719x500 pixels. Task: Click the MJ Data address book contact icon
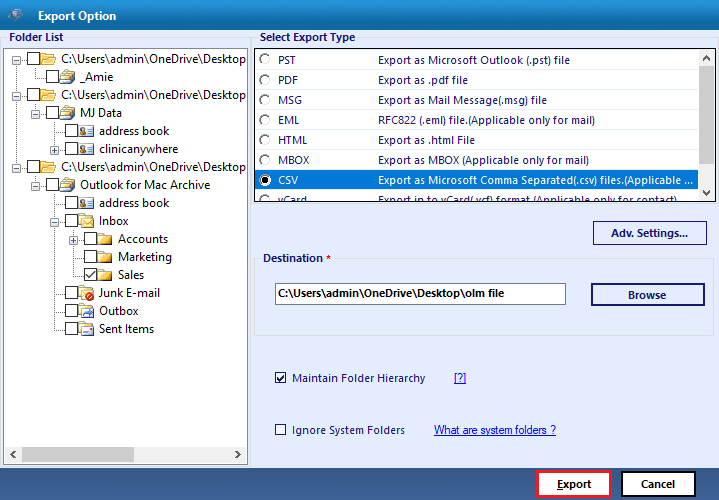[x=86, y=131]
